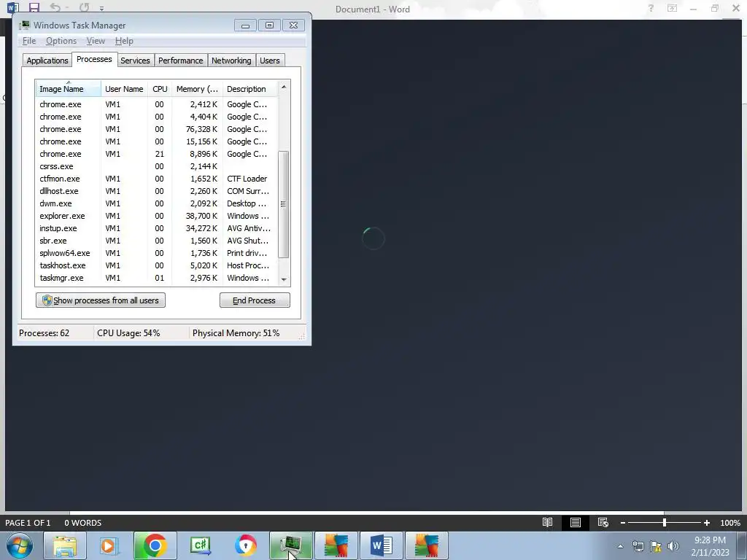747x560 pixels.
Task: Click the zoom in plus button in Word
Action: (x=706, y=523)
